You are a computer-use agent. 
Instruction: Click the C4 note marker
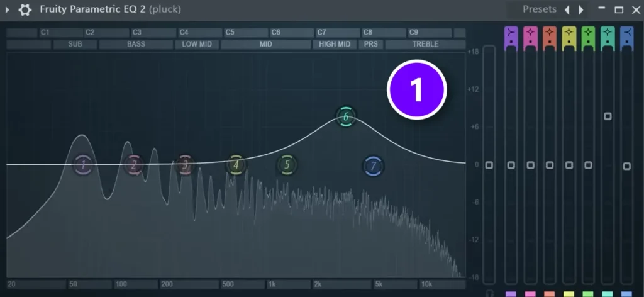click(x=184, y=33)
